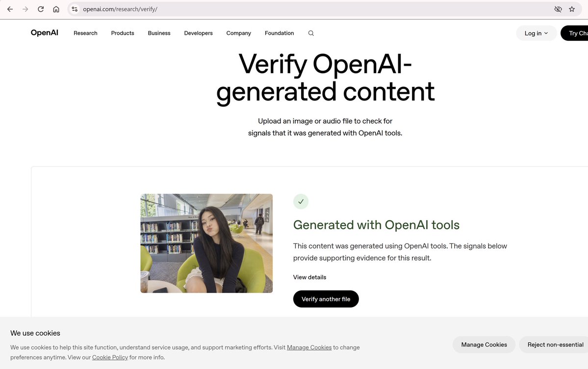Follow the Manage Cookies inline link

pos(309,347)
